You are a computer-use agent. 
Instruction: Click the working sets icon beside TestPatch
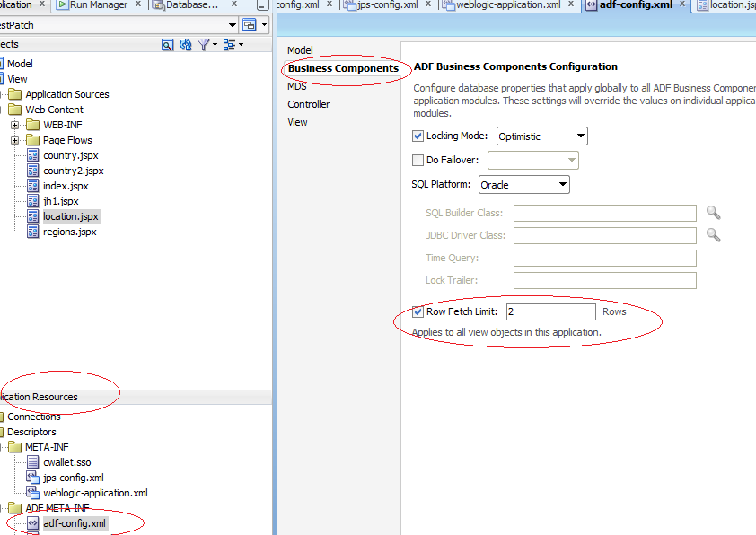pos(250,25)
